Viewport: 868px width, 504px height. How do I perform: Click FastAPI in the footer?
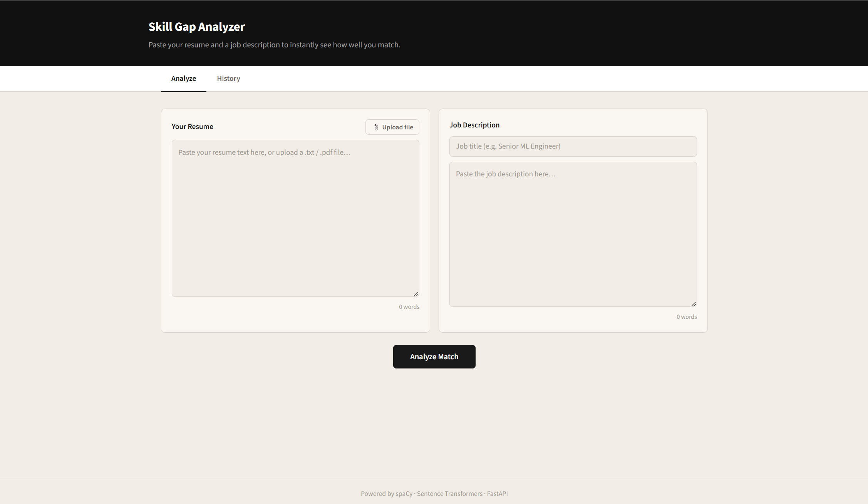point(497,494)
